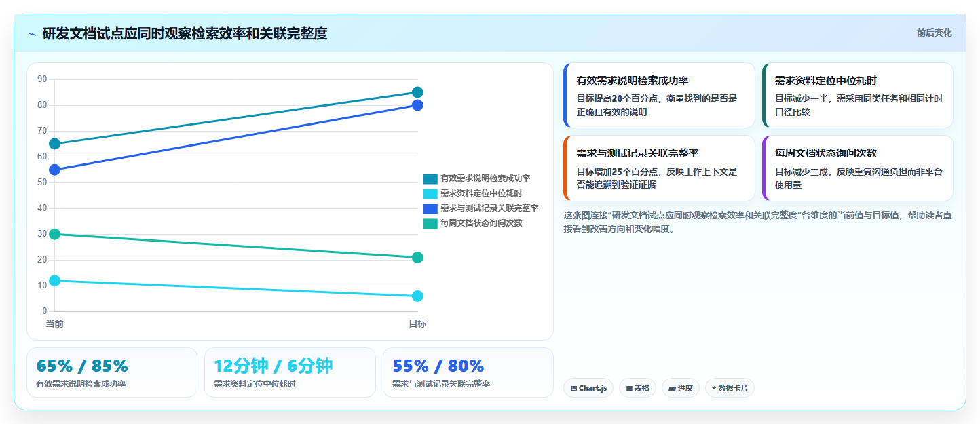Viewport: 980px width, 424px height.
Task: Click the paragraph starting 这张图连接
Action: (758, 222)
